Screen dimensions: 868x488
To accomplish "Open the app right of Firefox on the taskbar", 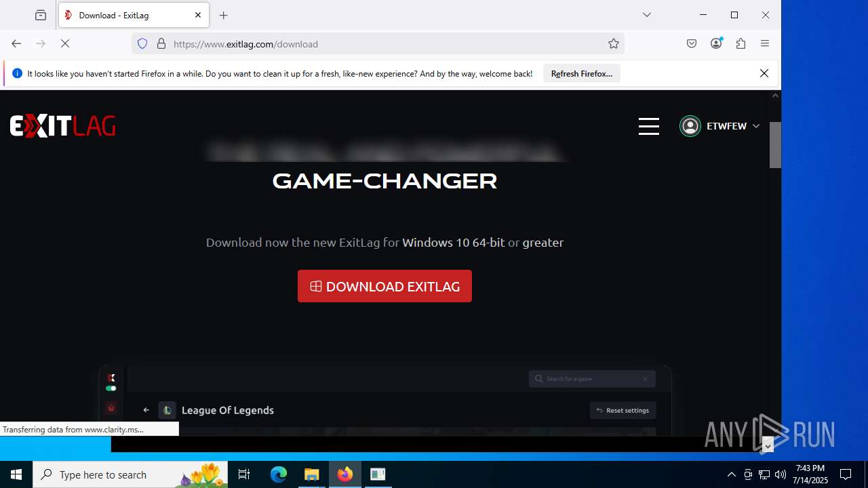I will (378, 474).
